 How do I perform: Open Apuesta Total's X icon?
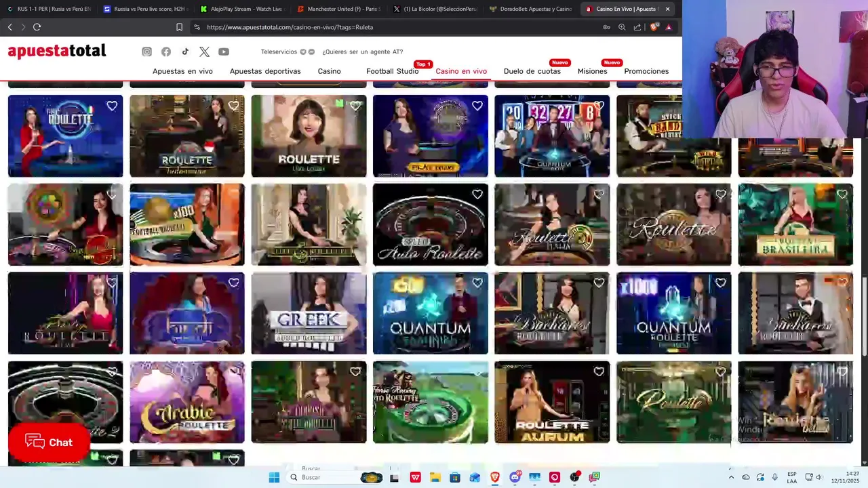tap(204, 52)
